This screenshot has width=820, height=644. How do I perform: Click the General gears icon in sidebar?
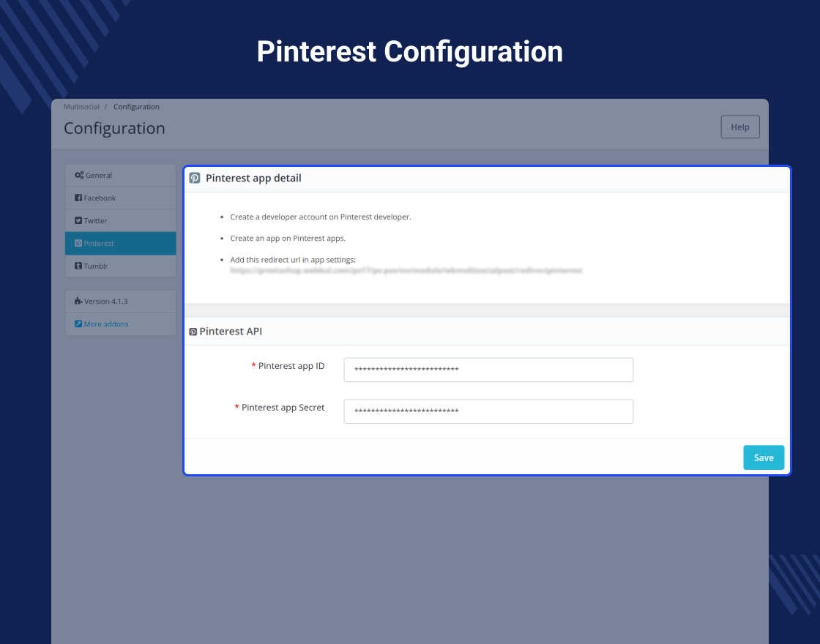(79, 175)
